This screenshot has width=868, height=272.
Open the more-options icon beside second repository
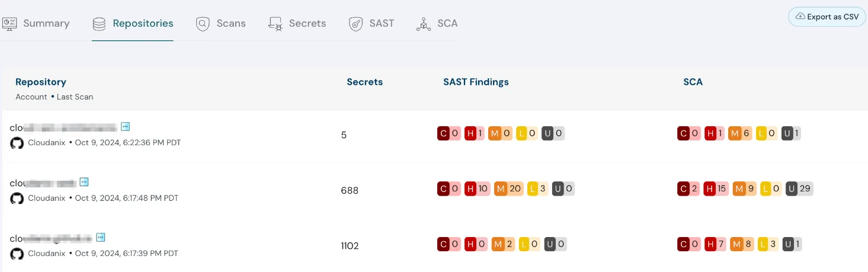pyautogui.click(x=84, y=182)
